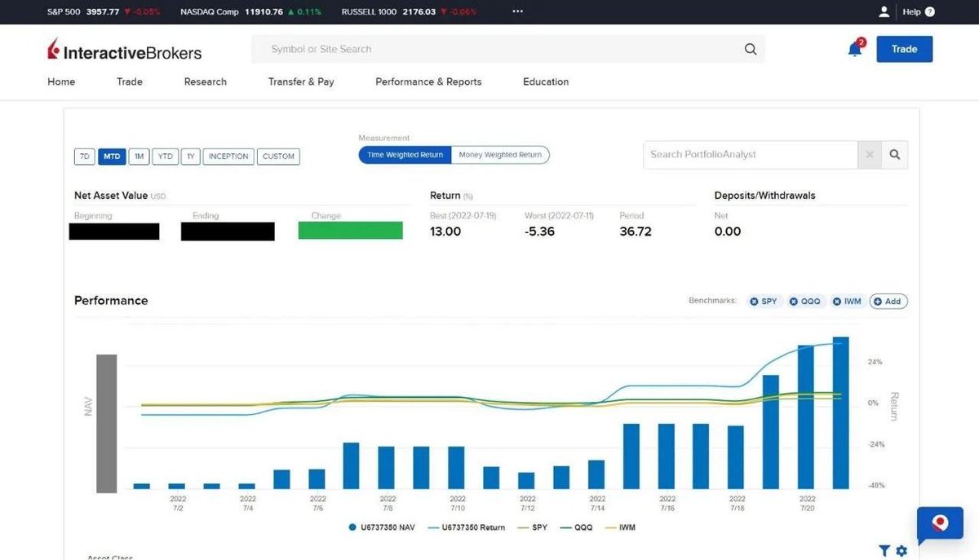Click the 2022 7/12 axis date label

click(x=528, y=503)
